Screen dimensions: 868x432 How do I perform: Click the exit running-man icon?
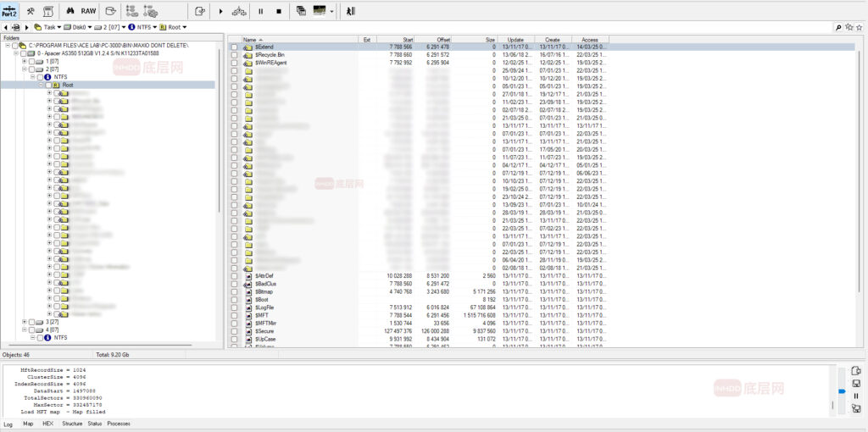[x=351, y=11]
